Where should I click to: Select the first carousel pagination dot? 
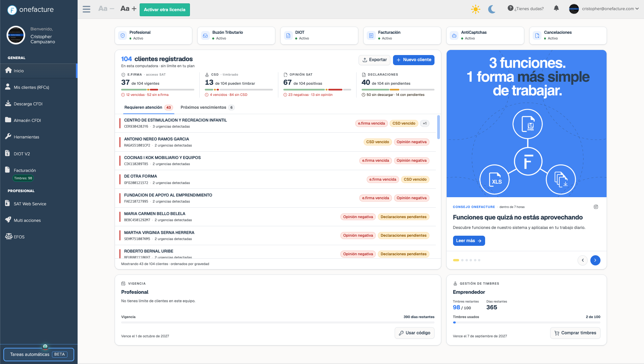(456, 260)
